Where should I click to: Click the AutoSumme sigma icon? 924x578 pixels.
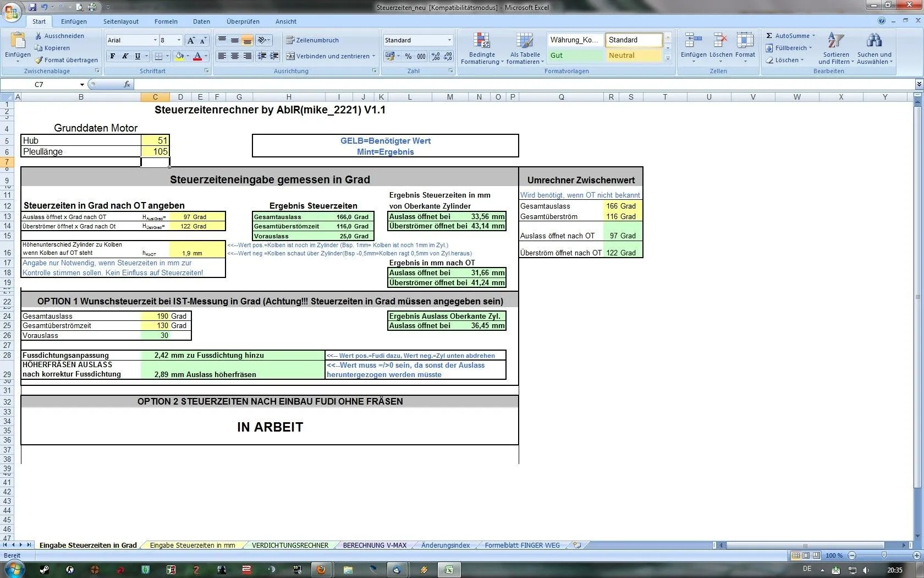[x=769, y=36]
